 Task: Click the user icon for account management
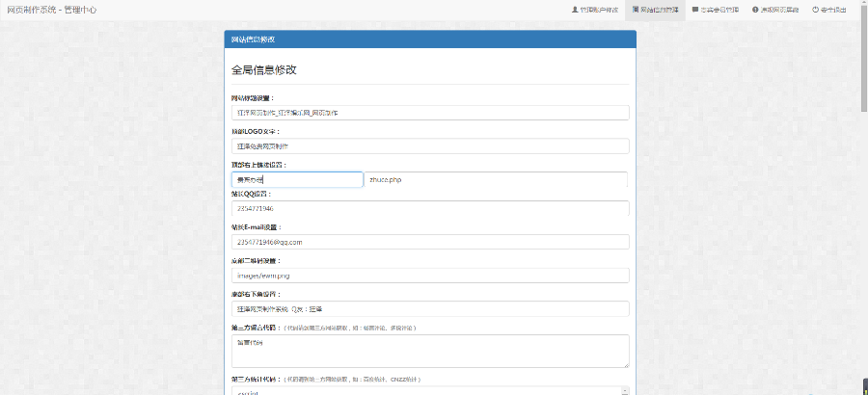pos(576,10)
